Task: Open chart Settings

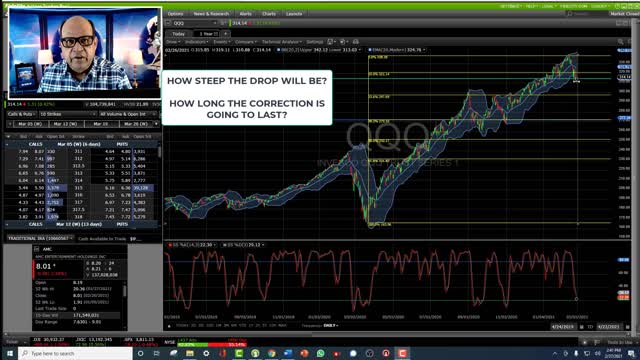Action: click(x=315, y=42)
